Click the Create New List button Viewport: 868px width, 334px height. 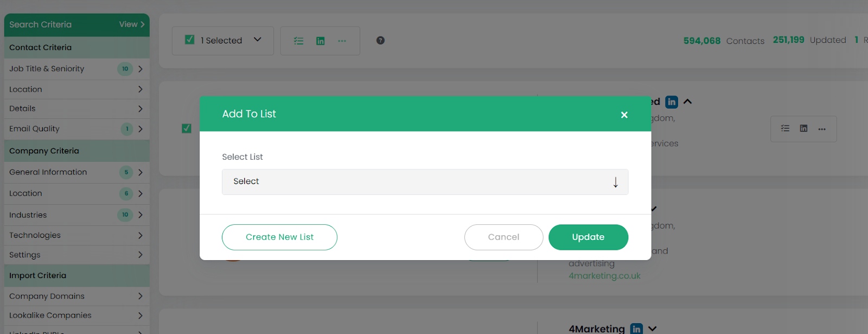click(x=279, y=237)
